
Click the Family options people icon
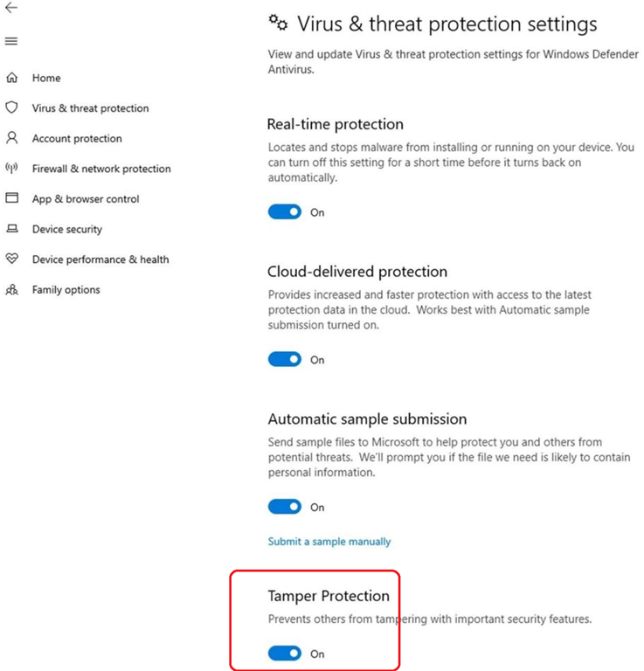coord(11,290)
